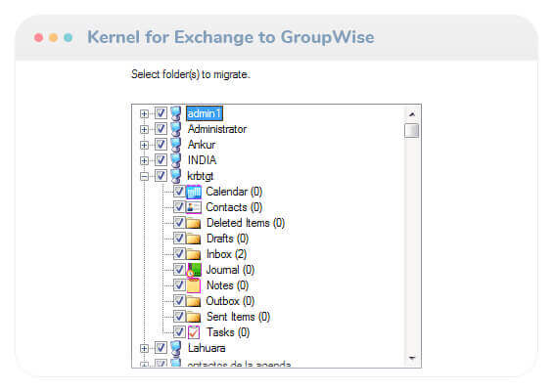The image size is (553, 392).
Task: Click the admin1 mailbox user icon
Action: pyautogui.click(x=176, y=113)
